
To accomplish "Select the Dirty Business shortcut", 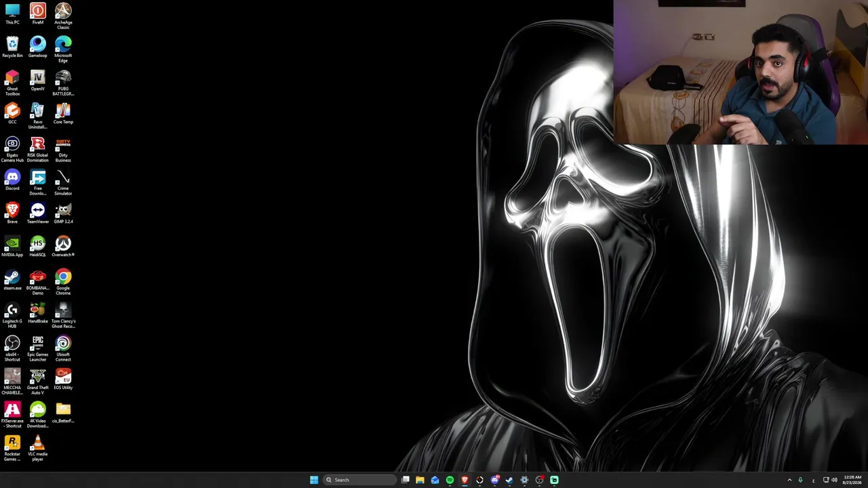I will (x=63, y=149).
